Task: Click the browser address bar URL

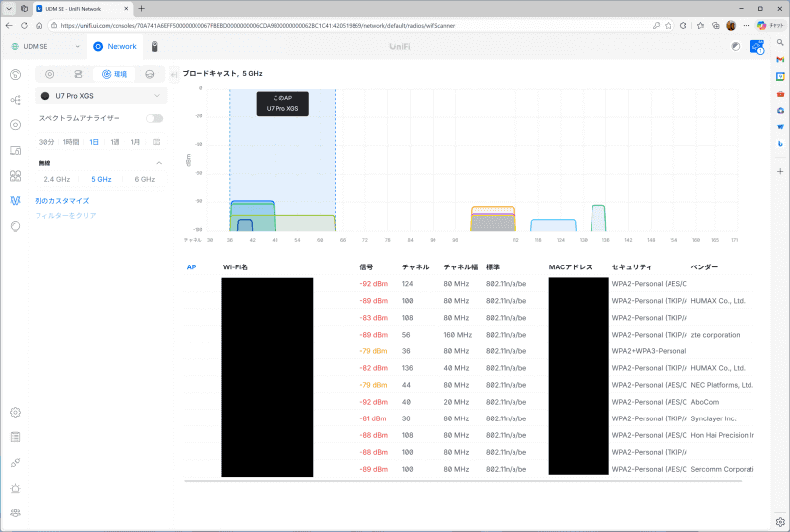Action: [x=258, y=26]
